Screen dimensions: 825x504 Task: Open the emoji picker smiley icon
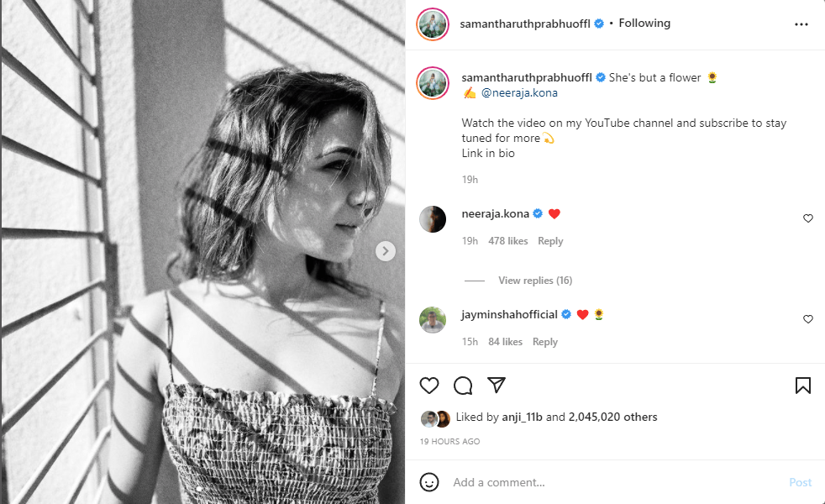pos(429,482)
